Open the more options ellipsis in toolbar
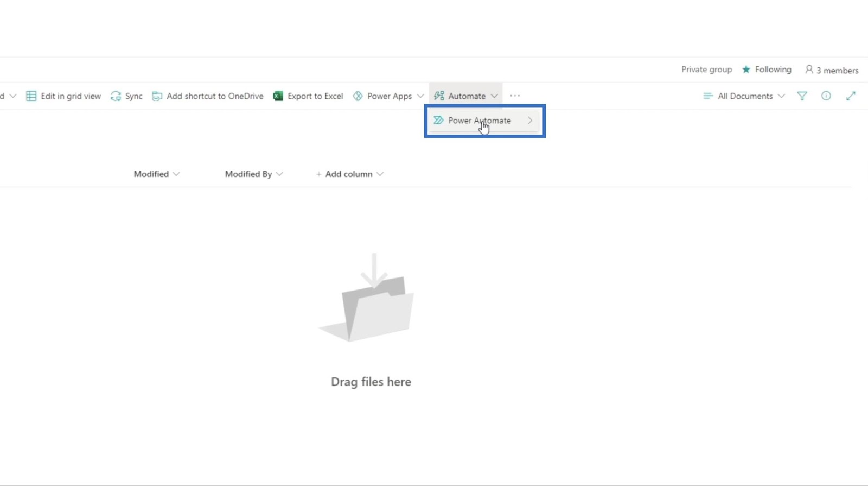868x486 pixels. pos(515,96)
